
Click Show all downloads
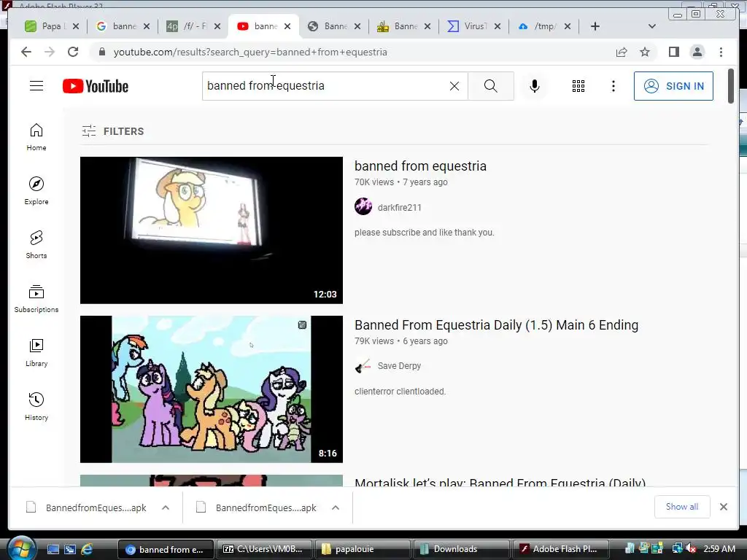tap(682, 507)
